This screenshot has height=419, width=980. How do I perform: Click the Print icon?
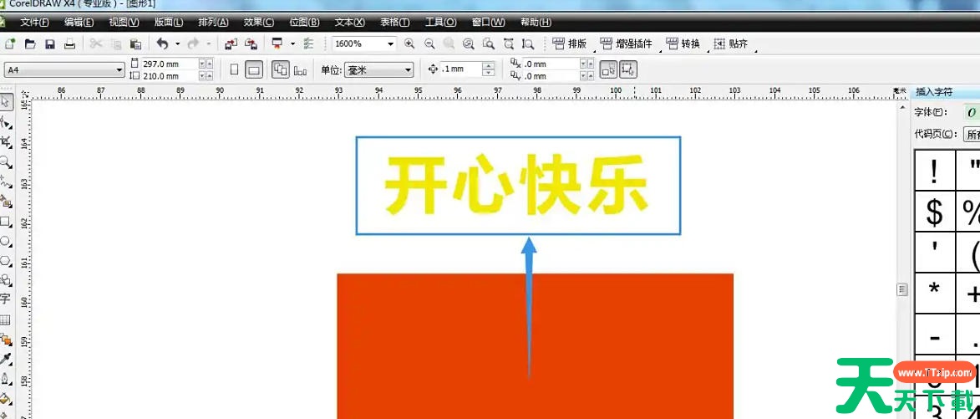click(x=70, y=44)
